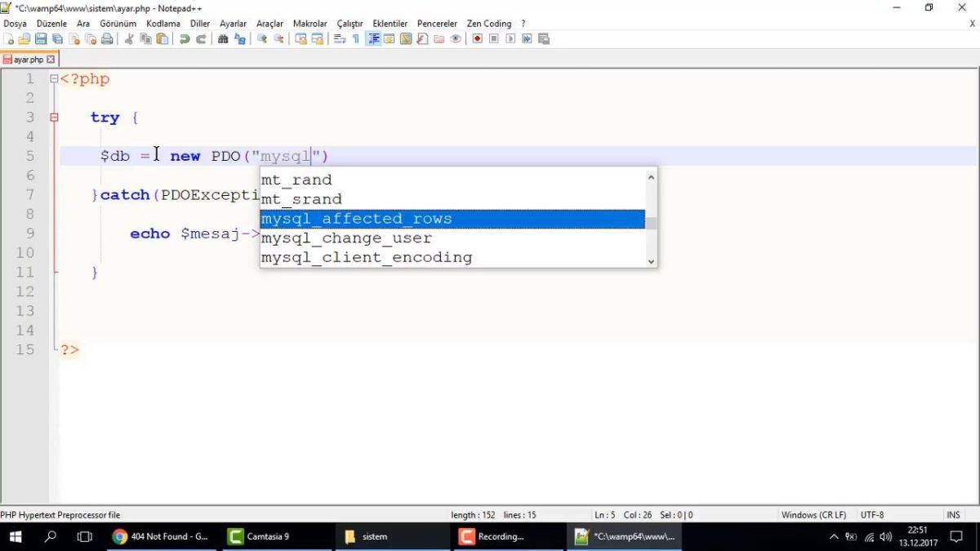This screenshot has width=980, height=551.
Task: Switch to the Recording... taskbar button
Action: click(x=507, y=537)
